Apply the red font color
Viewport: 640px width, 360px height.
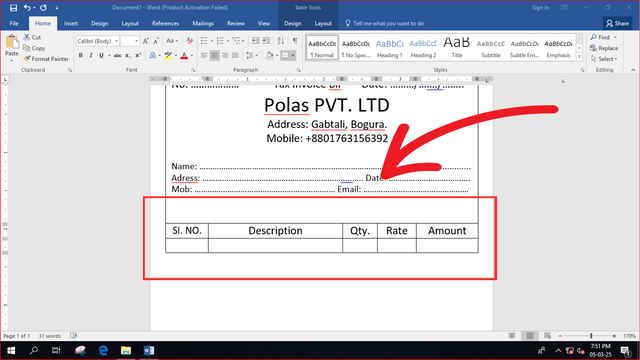tap(184, 56)
